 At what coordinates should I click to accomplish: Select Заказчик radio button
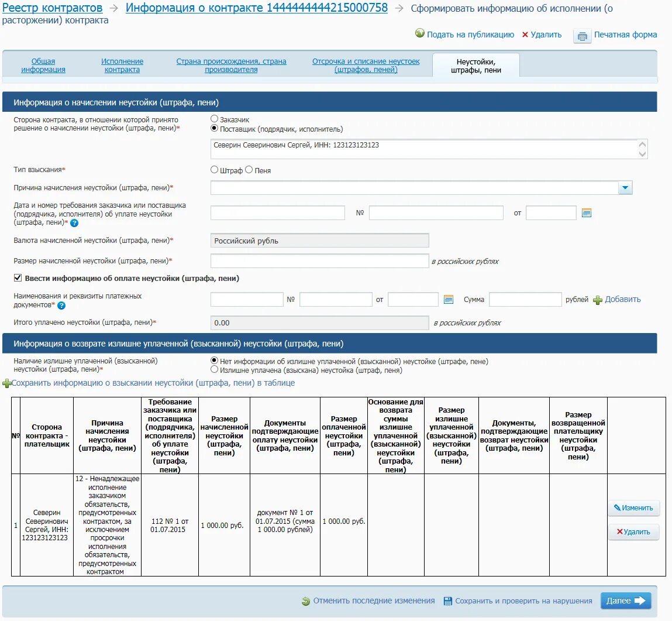click(x=214, y=119)
